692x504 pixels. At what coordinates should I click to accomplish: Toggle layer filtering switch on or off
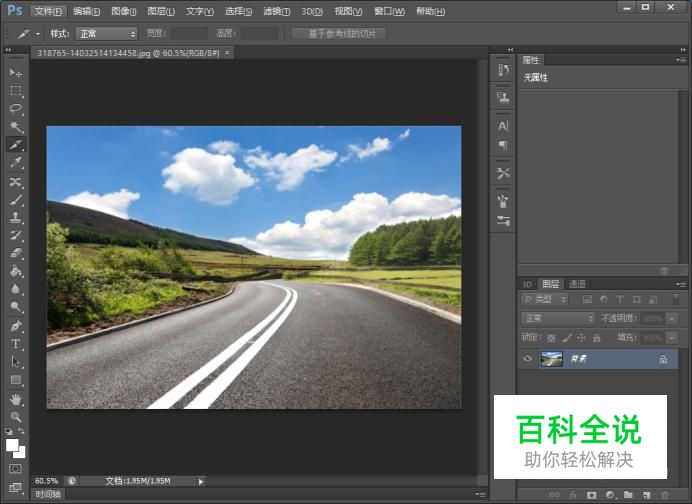click(676, 299)
